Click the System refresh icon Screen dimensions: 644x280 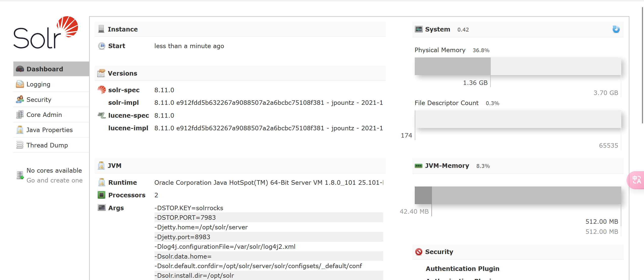[x=616, y=29]
